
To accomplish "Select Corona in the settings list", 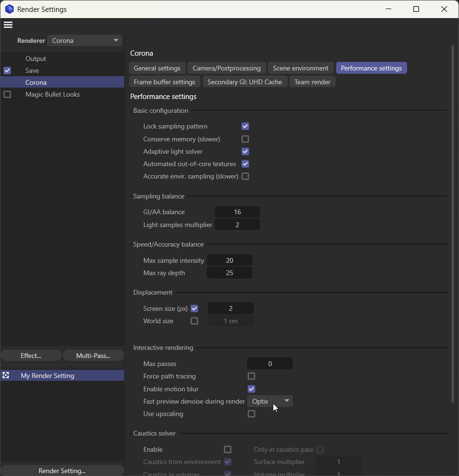I will click(x=62, y=82).
